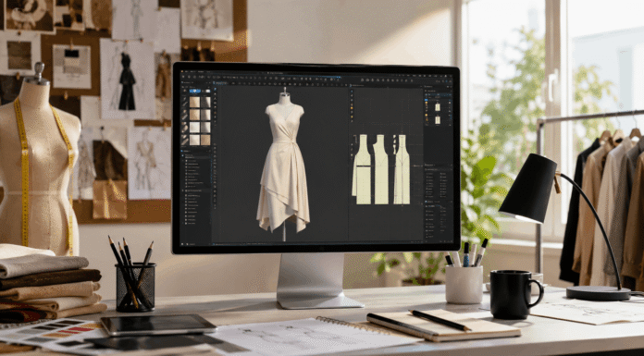
Task: Click the light button beside the blue one
Action: point(208,91)
